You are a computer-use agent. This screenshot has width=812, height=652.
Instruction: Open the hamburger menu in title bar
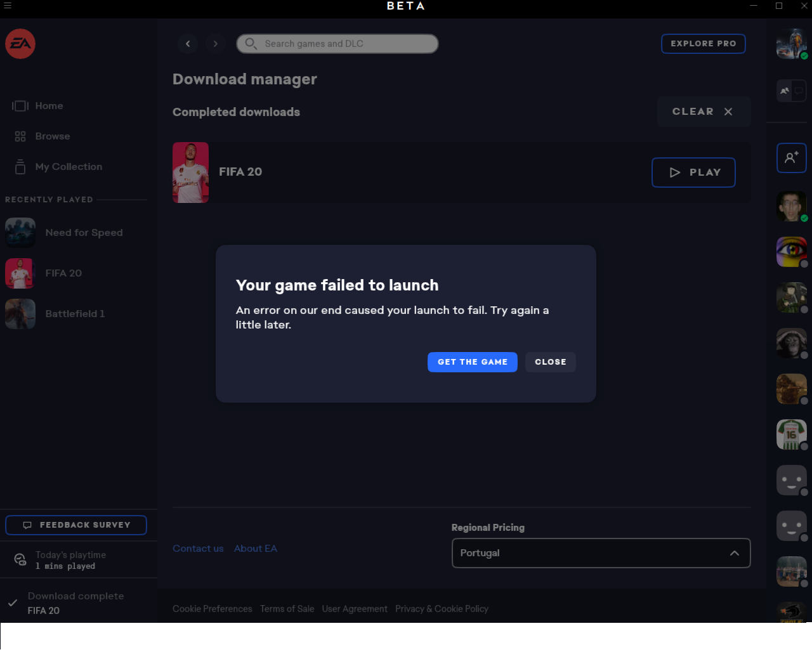pyautogui.click(x=8, y=6)
